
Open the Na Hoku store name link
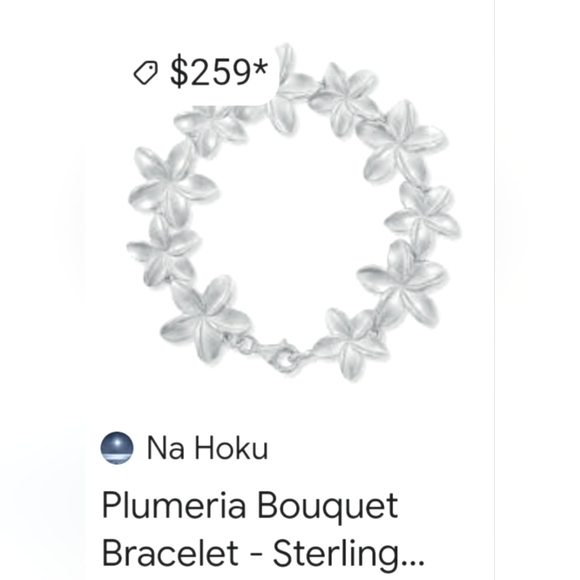pos(207,448)
